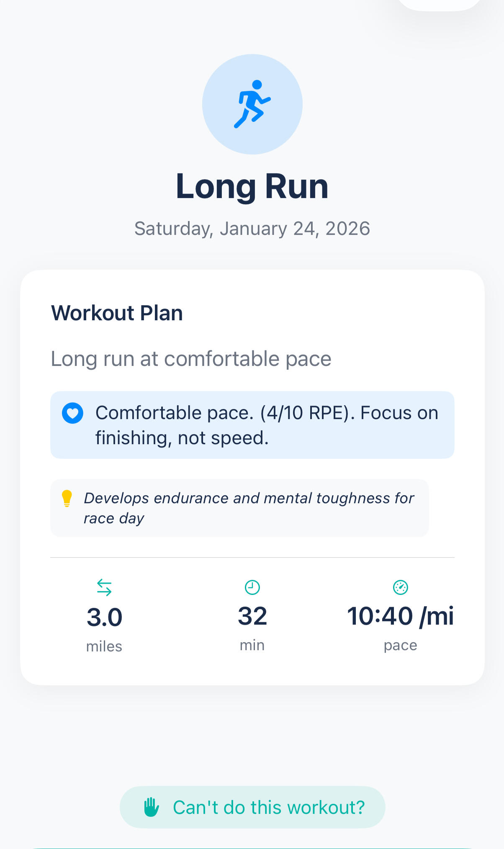Click the endurance and mental toughness tip
This screenshot has width=504, height=849.
tap(249, 508)
